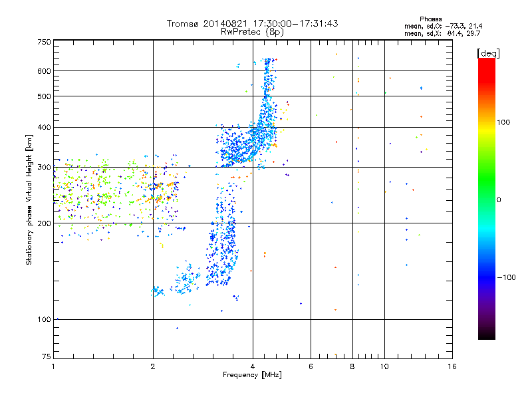This screenshot has width=532, height=399.
Task: Click x-axis tick label '8'
Action: 352,366
